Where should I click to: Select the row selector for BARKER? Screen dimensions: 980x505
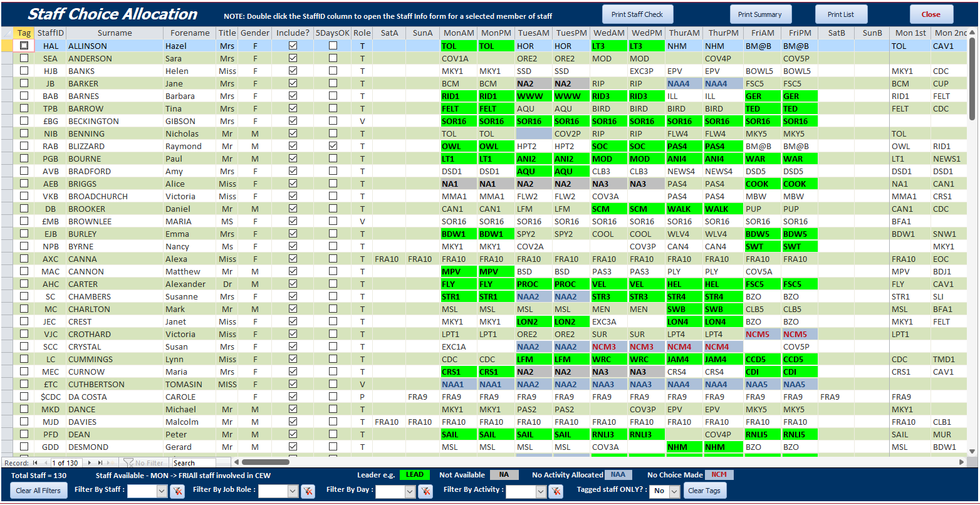coord(7,83)
